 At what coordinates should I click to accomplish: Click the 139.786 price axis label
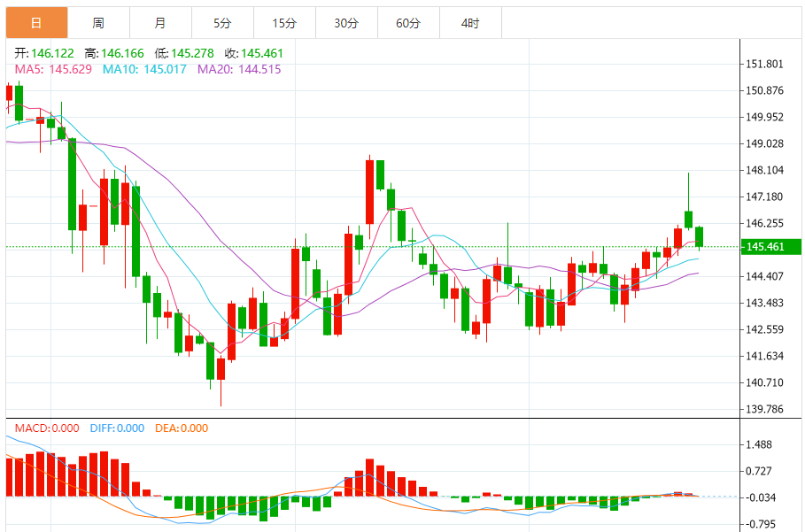click(765, 409)
